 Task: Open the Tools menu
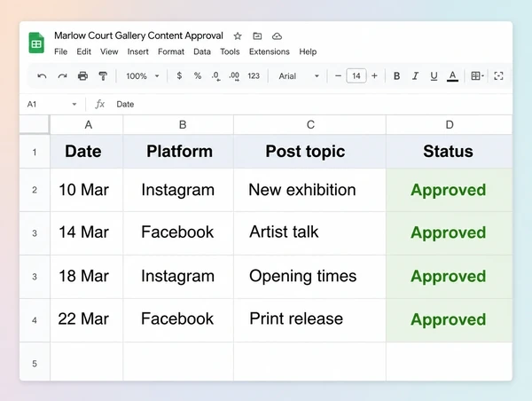[x=230, y=51]
